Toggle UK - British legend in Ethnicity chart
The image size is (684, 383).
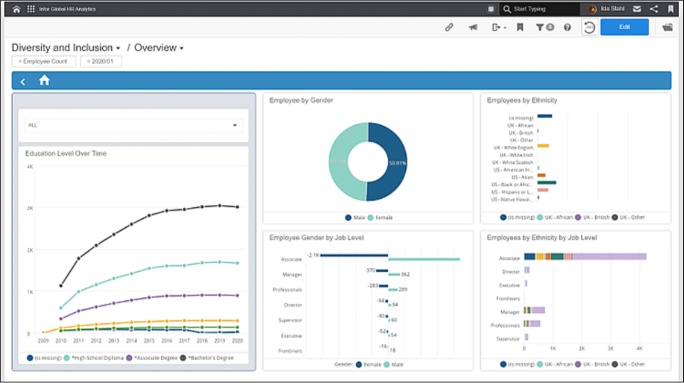[x=592, y=217]
